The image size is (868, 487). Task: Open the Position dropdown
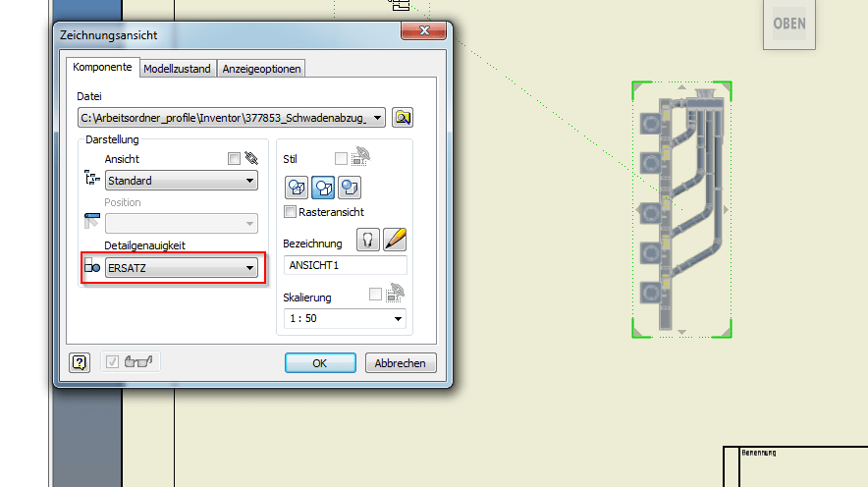(x=182, y=224)
